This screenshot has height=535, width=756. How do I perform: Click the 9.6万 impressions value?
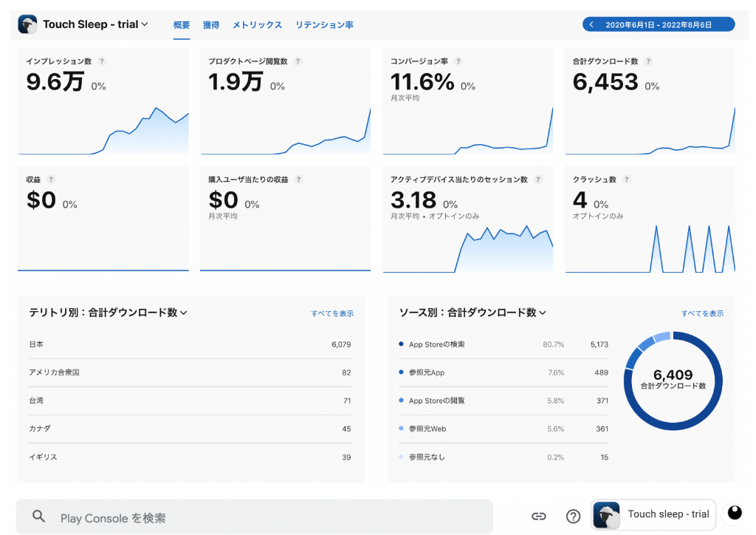pyautogui.click(x=55, y=81)
